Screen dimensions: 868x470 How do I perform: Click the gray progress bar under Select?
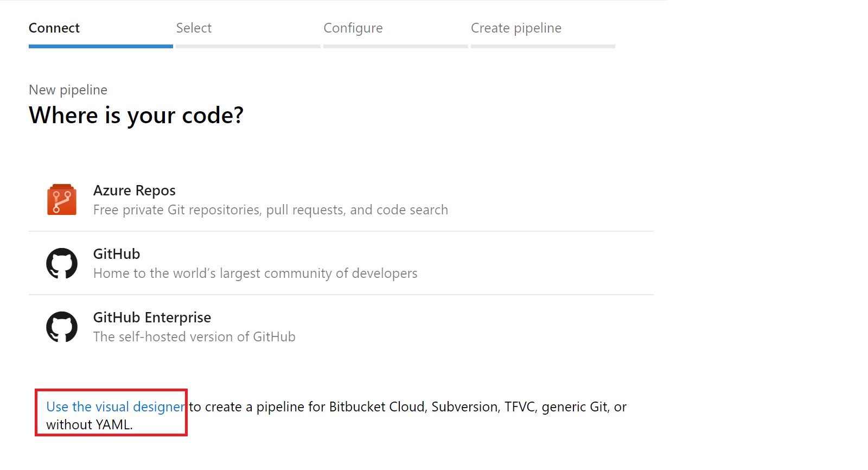pos(248,47)
